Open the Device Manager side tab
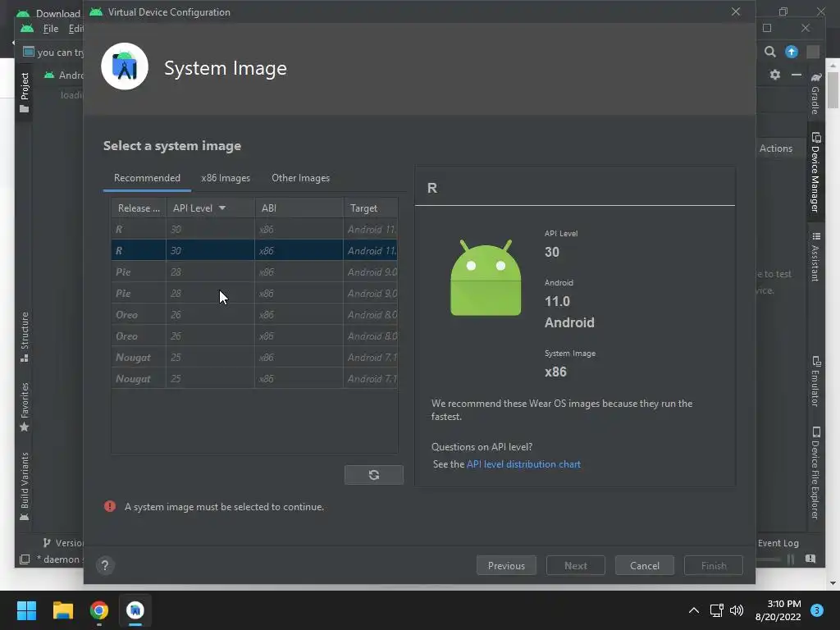This screenshot has width=840, height=630. point(815,172)
